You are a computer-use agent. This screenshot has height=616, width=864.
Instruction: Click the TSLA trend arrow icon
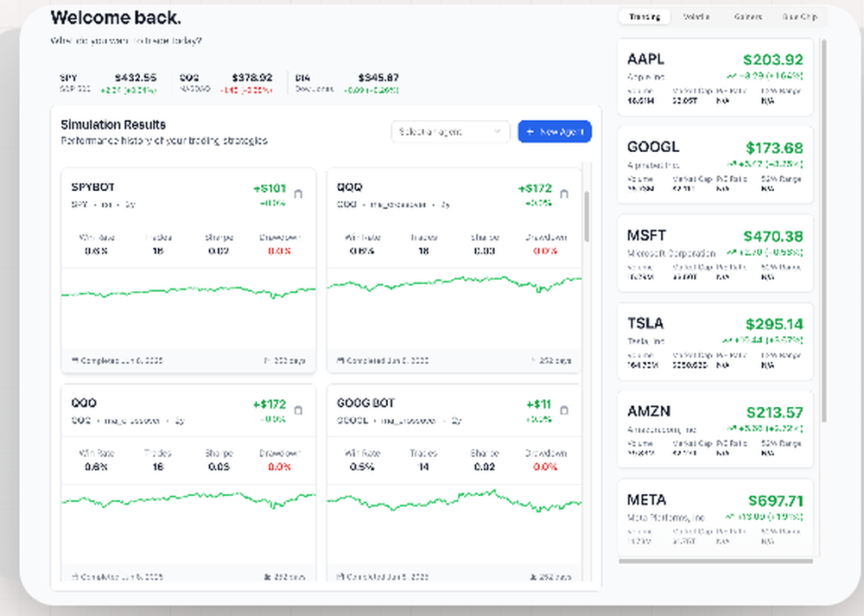point(727,340)
